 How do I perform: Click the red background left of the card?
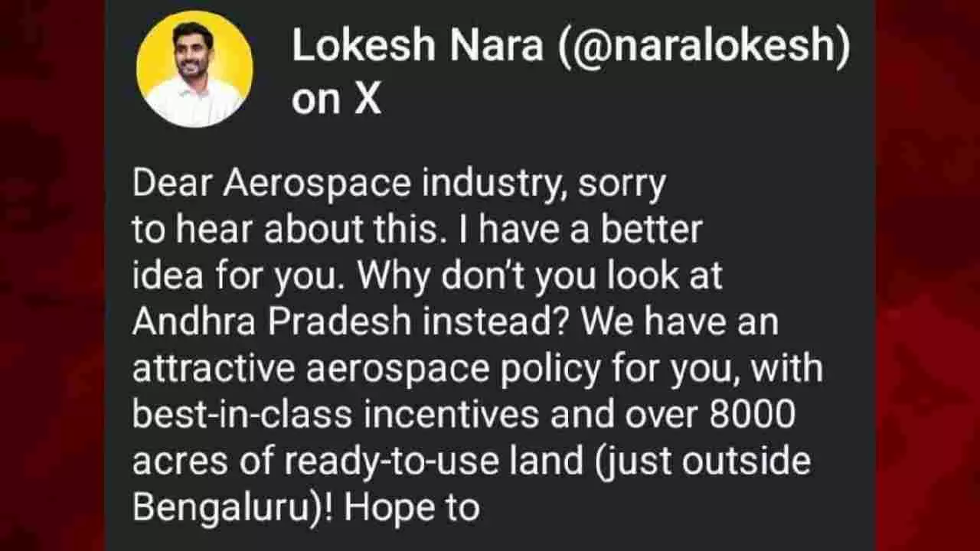[x=52, y=275]
